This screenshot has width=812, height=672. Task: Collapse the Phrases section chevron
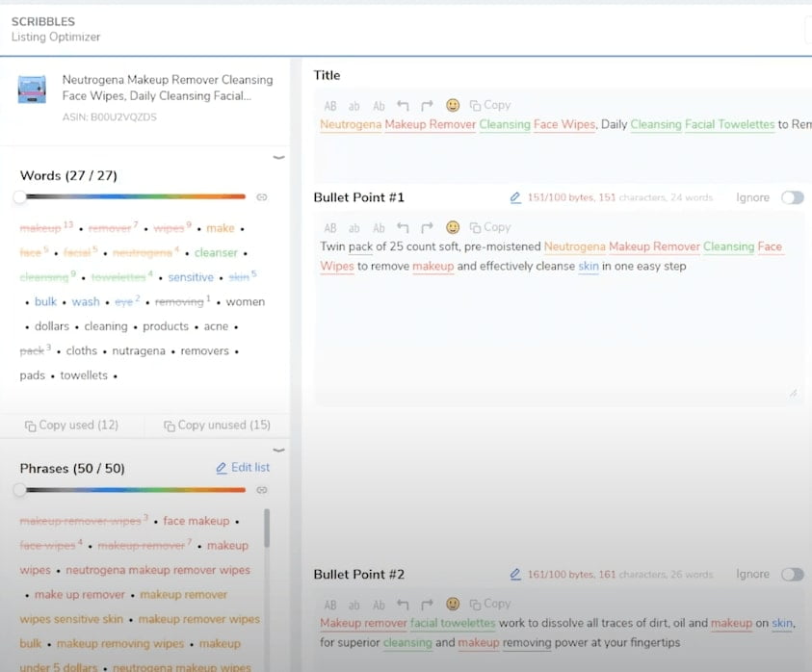point(278,451)
